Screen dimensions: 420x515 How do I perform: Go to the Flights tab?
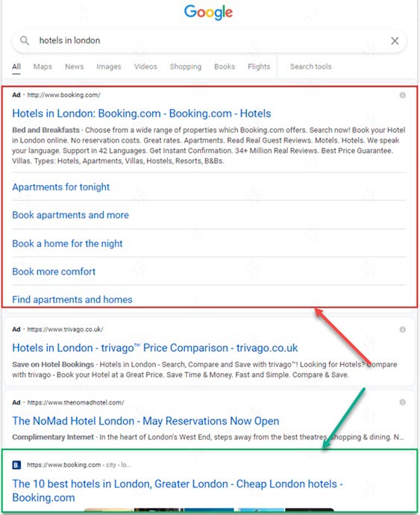coord(259,66)
